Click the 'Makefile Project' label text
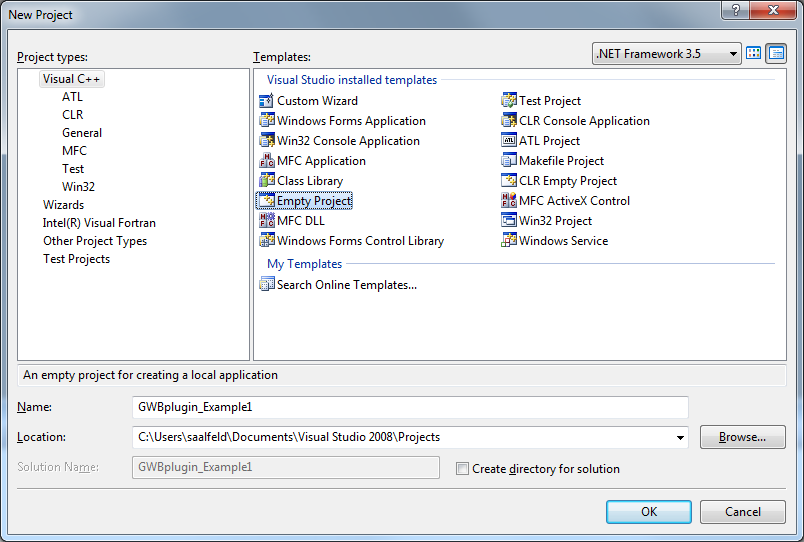Image resolution: width=804 pixels, height=542 pixels. tap(561, 161)
